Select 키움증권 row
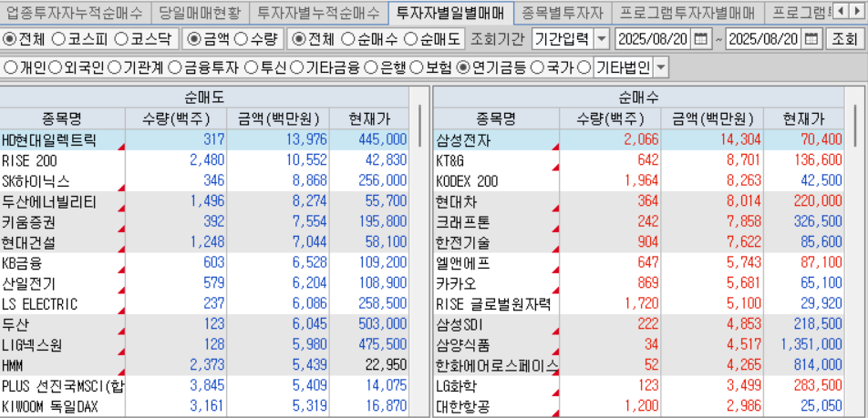This screenshot has height=418, width=868. (x=204, y=222)
